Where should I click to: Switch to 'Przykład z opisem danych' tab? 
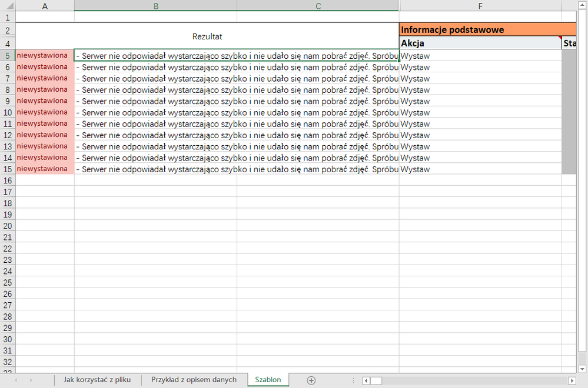[x=194, y=380]
